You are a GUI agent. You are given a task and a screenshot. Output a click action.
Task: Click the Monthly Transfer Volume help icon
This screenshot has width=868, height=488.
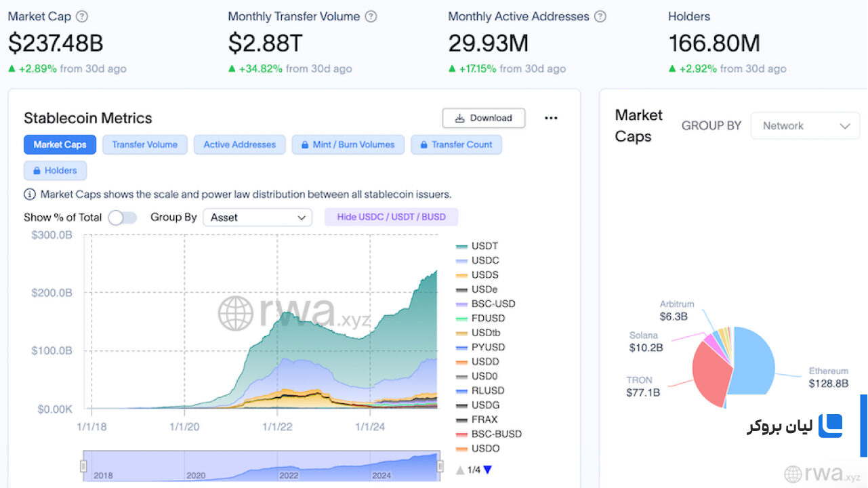point(371,16)
